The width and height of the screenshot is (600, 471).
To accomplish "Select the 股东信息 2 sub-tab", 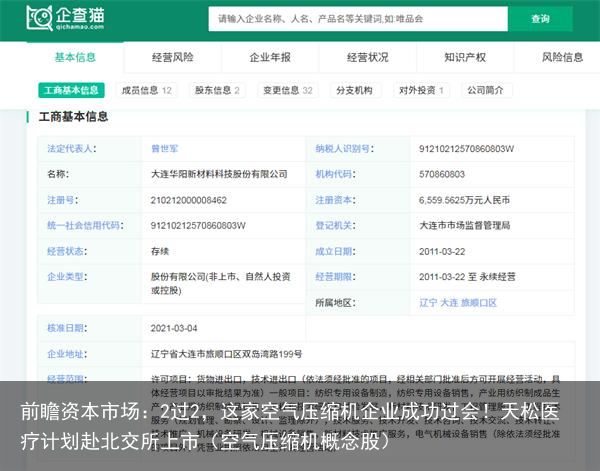I will (x=217, y=90).
